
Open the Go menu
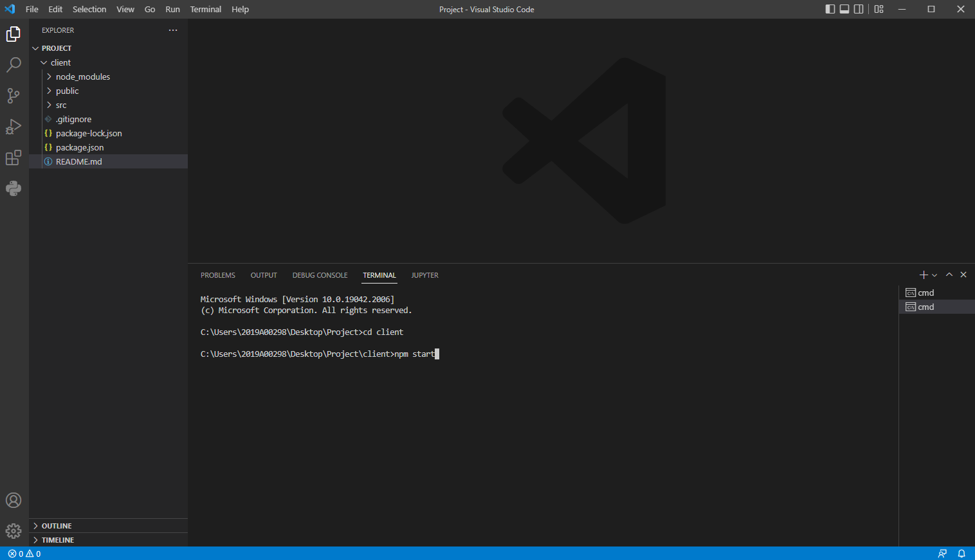pos(150,9)
